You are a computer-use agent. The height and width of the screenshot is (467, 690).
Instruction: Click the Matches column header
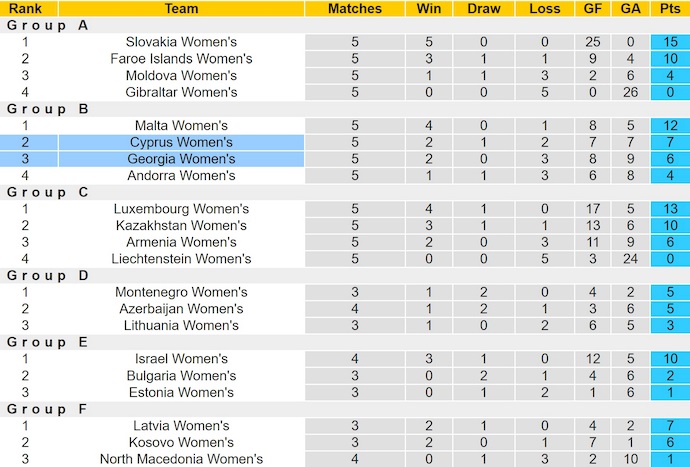pyautogui.click(x=355, y=8)
